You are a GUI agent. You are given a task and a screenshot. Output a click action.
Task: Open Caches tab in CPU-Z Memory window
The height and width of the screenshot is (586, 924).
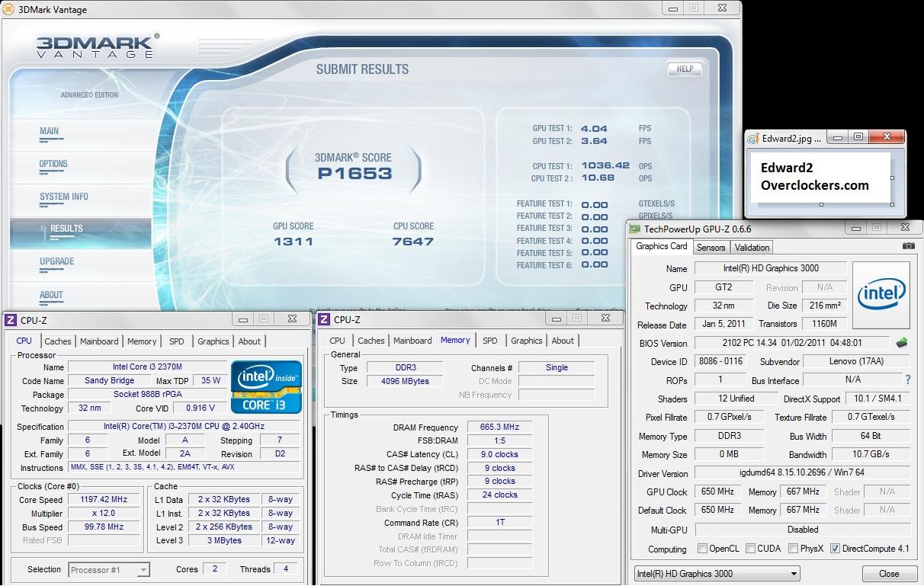point(371,341)
